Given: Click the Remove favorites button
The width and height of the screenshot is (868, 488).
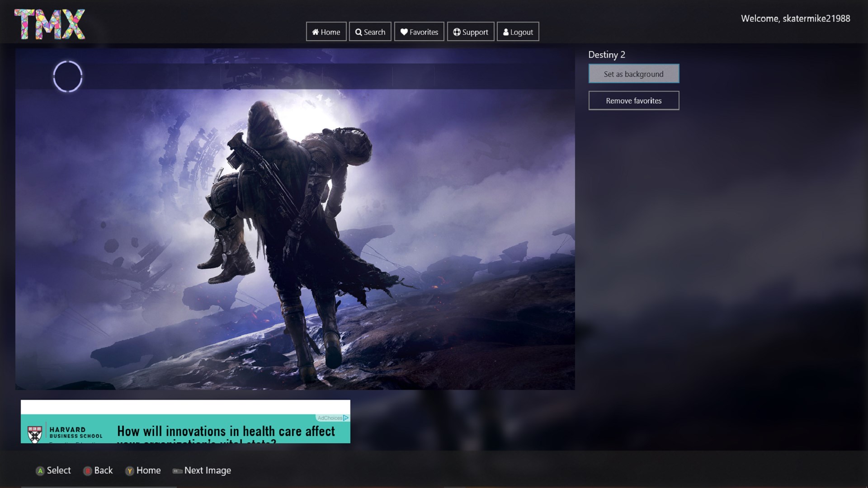Looking at the screenshot, I should (x=633, y=100).
